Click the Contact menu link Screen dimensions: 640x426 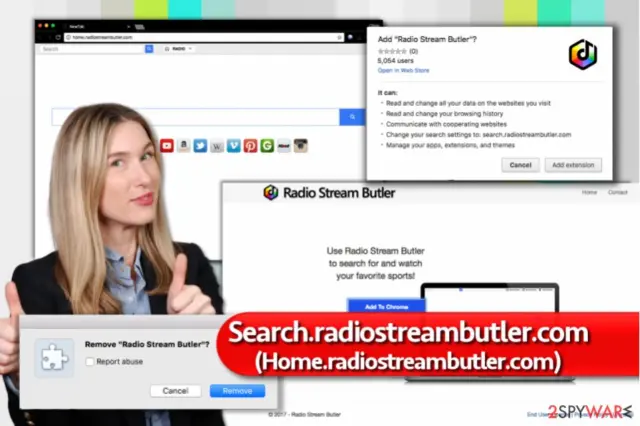(x=617, y=192)
